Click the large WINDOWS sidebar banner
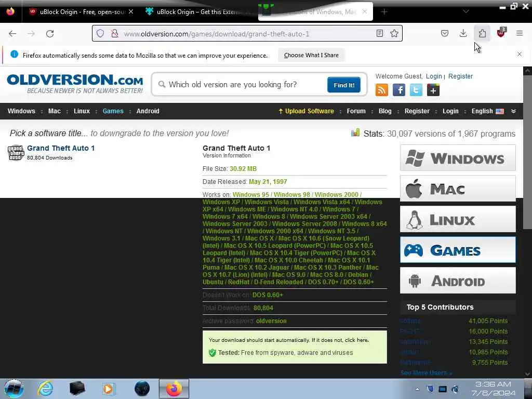This screenshot has width=532, height=399. (458, 158)
